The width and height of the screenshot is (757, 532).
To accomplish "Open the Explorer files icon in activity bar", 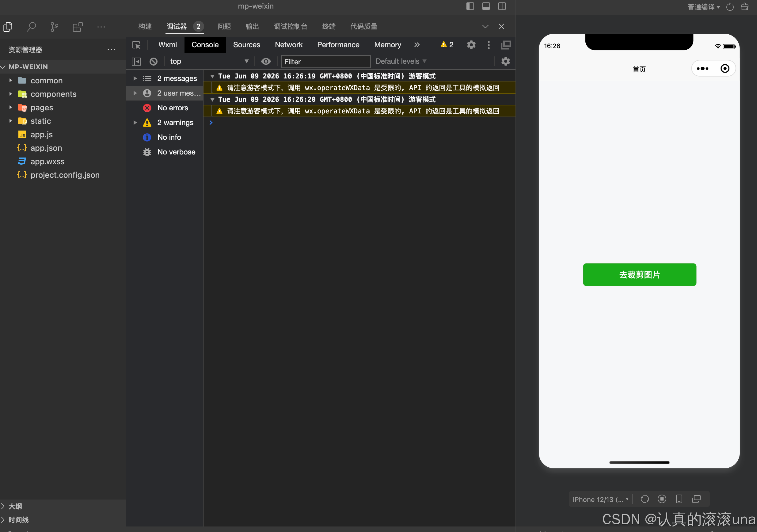I will (x=8, y=27).
